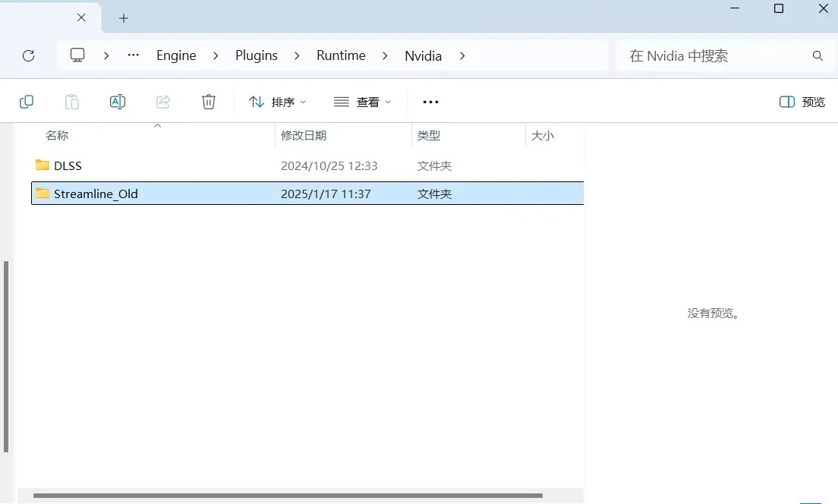The width and height of the screenshot is (838, 504).
Task: Click the Delete trash can icon
Action: point(209,102)
